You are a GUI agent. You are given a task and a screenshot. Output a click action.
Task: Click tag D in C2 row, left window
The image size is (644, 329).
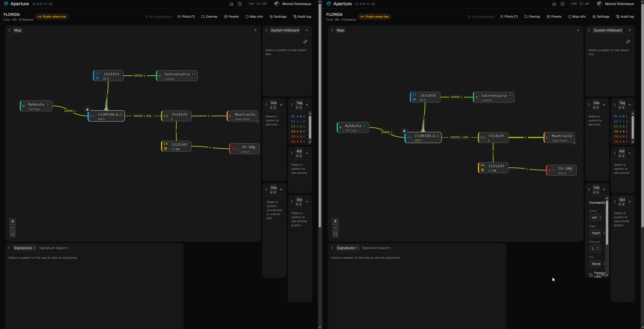coord(304,121)
